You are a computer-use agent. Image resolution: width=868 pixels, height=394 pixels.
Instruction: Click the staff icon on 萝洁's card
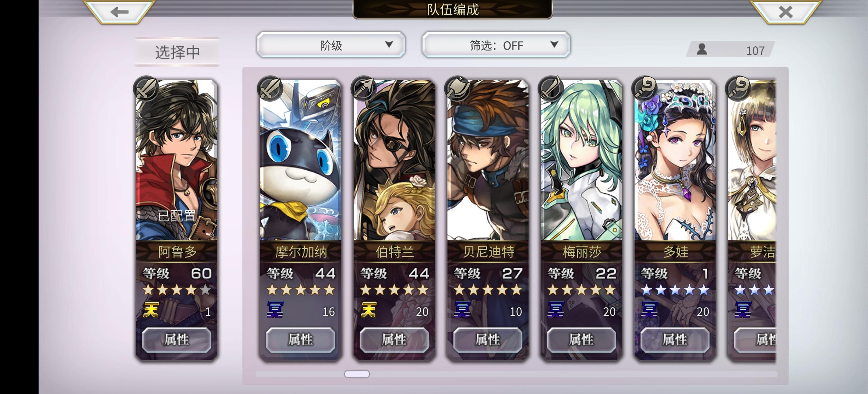click(738, 89)
